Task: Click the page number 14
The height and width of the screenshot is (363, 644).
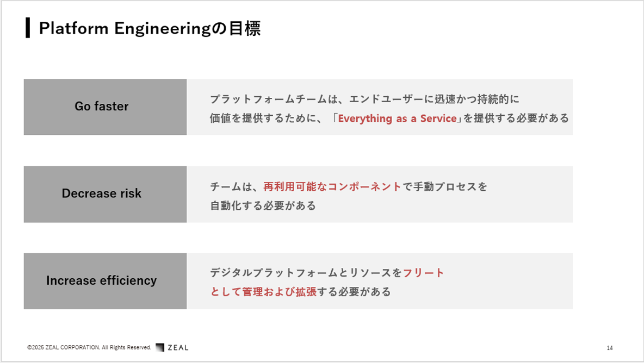Action: [x=610, y=348]
